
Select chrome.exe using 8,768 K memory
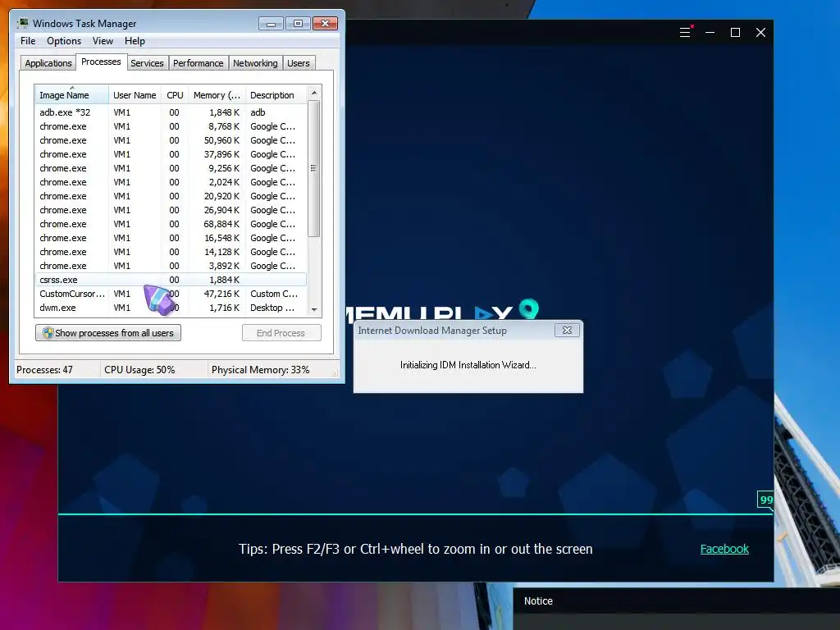[x=171, y=126]
